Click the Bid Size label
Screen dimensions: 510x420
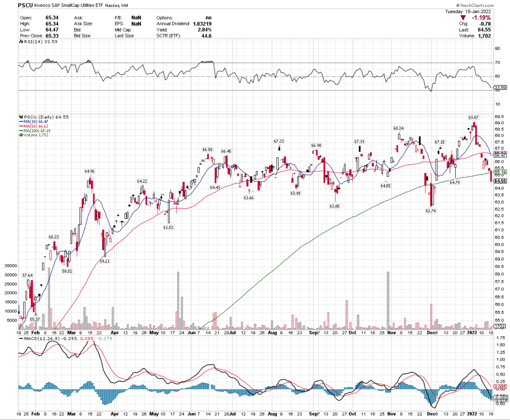pyautogui.click(x=82, y=36)
